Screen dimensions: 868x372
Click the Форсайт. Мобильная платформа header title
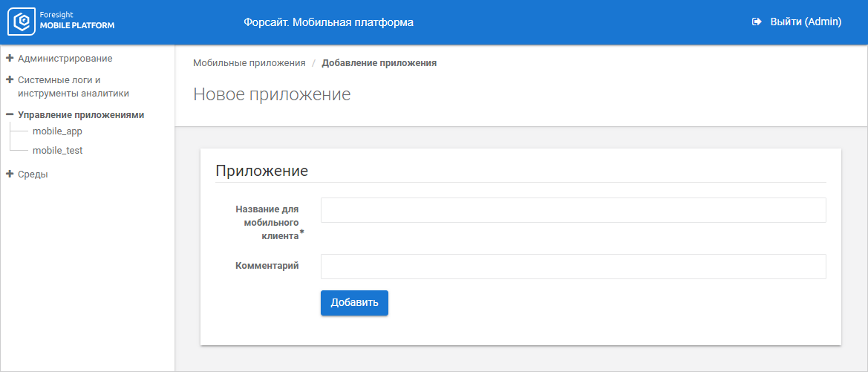[x=328, y=22]
